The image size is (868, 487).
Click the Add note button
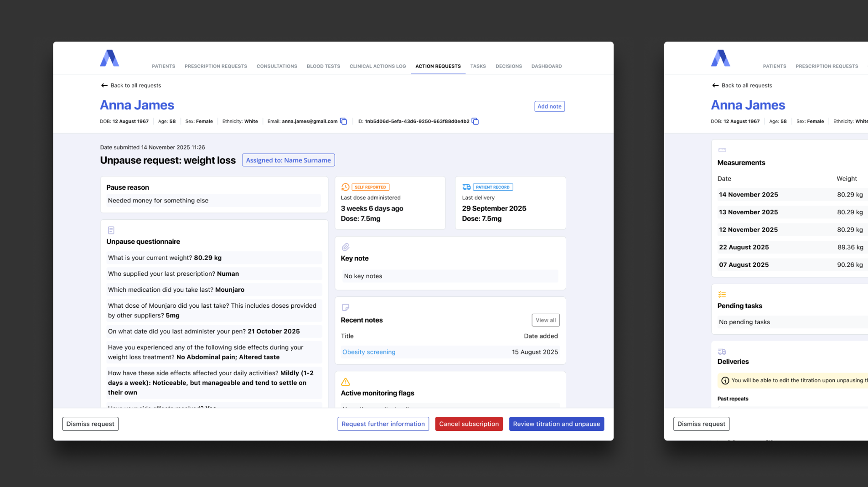pos(549,106)
